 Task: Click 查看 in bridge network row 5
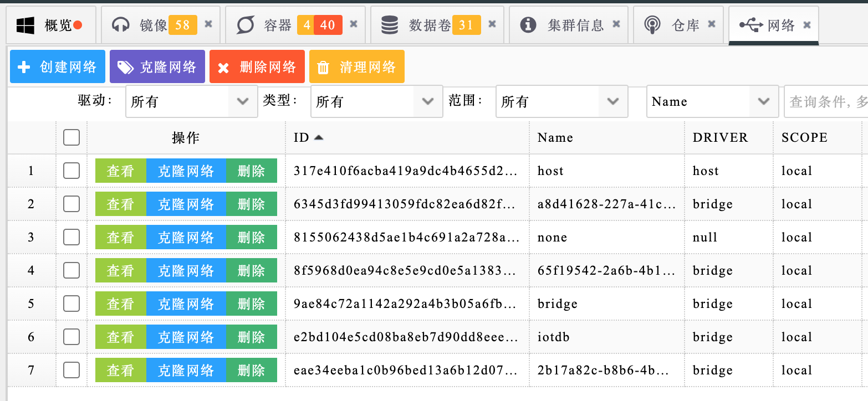[x=121, y=304]
